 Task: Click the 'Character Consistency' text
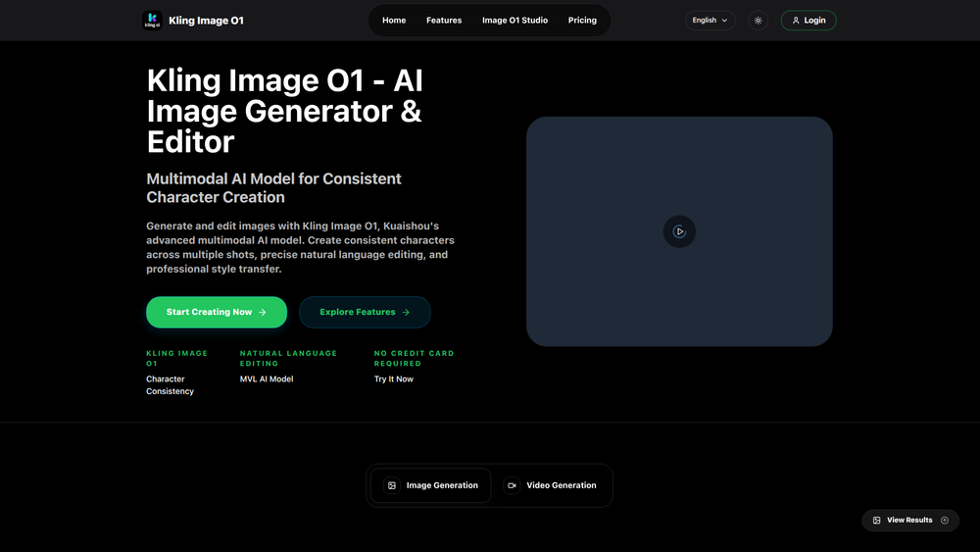[x=170, y=385]
